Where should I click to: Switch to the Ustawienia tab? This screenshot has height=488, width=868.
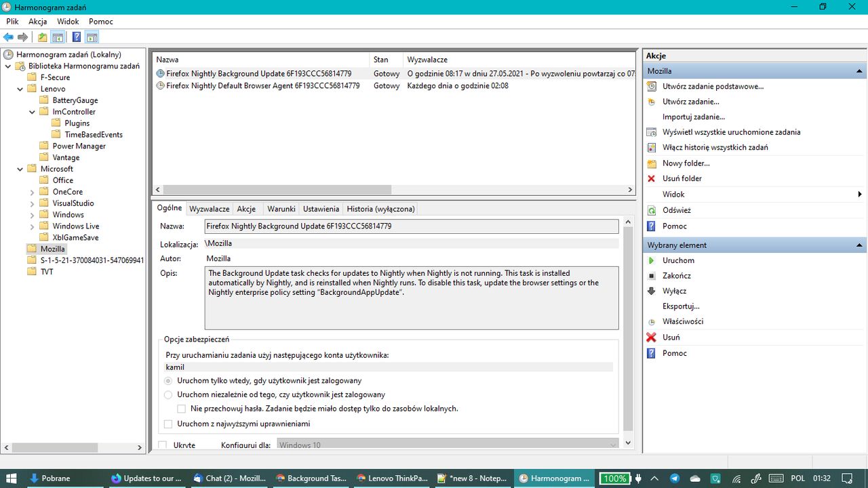[x=321, y=209]
